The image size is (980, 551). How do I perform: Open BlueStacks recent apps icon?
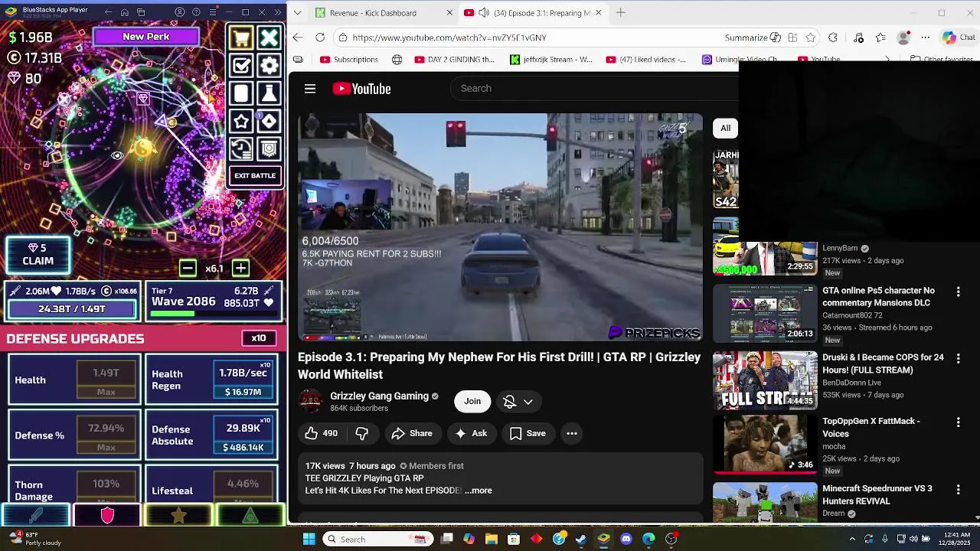click(x=142, y=12)
